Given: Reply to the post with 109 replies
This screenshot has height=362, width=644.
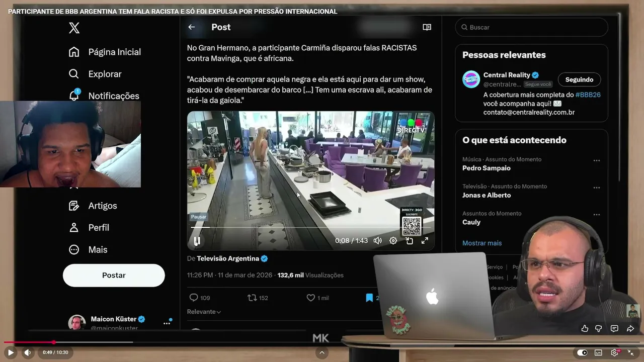Looking at the screenshot, I should coord(199,298).
